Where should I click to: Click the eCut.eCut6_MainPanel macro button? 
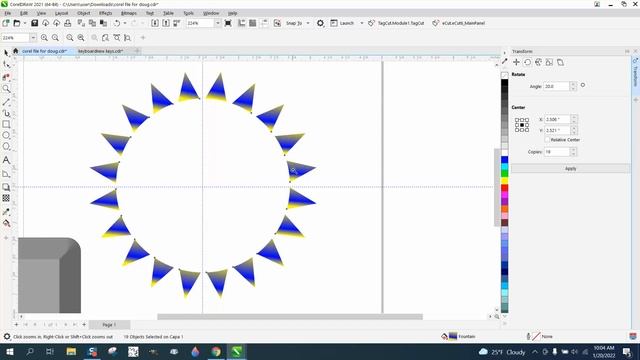459,23
